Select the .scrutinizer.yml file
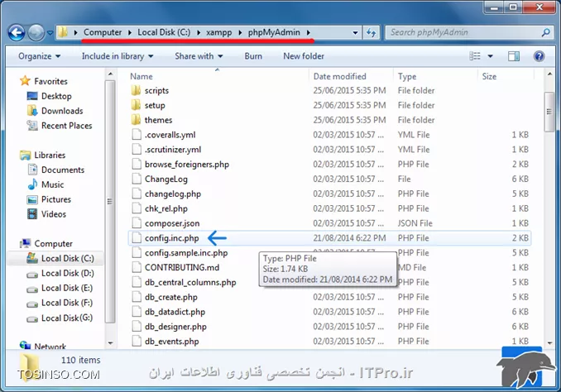Screen dimensions: 561x392 pos(173,150)
